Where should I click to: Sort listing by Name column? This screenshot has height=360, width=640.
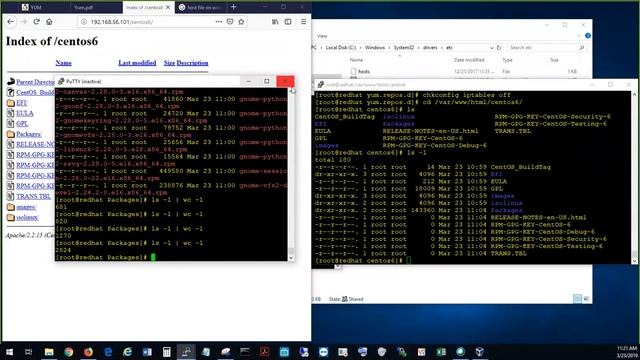click(63, 63)
